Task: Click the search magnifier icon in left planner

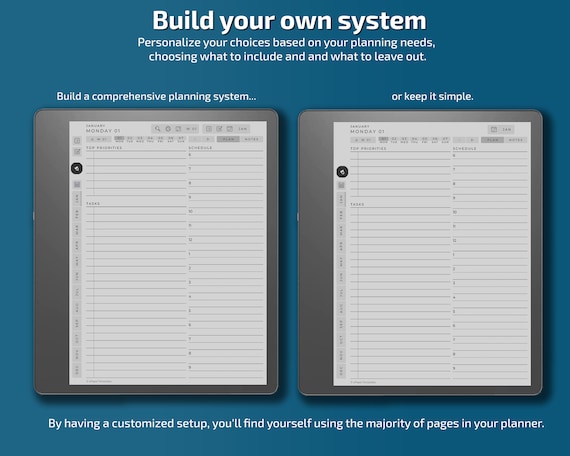Action: point(157,129)
